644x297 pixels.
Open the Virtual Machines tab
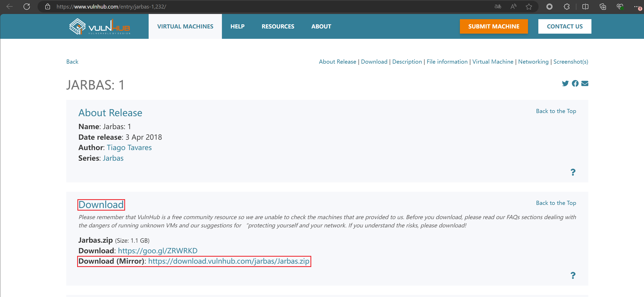click(185, 26)
